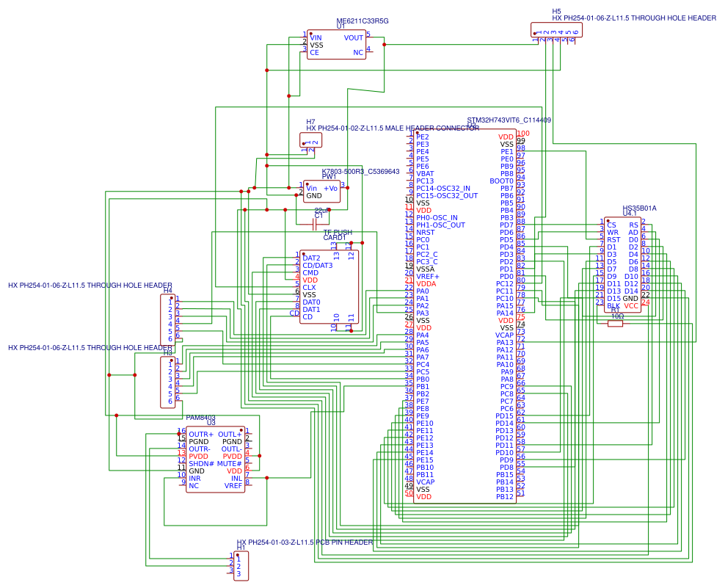Select the GND pin label on PW1

pos(314,196)
